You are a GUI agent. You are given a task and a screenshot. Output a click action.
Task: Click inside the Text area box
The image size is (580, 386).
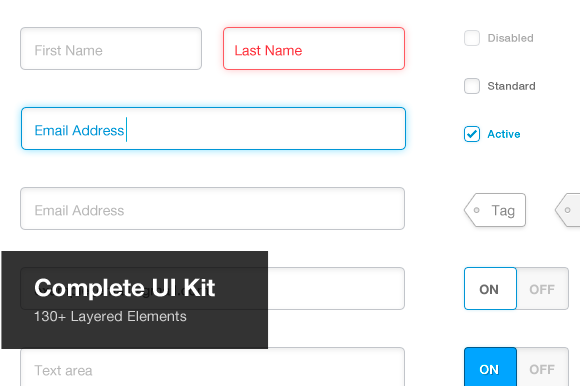(x=212, y=367)
